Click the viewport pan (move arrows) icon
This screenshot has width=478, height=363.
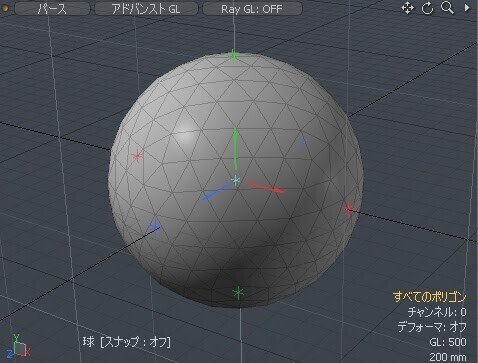coord(408,8)
